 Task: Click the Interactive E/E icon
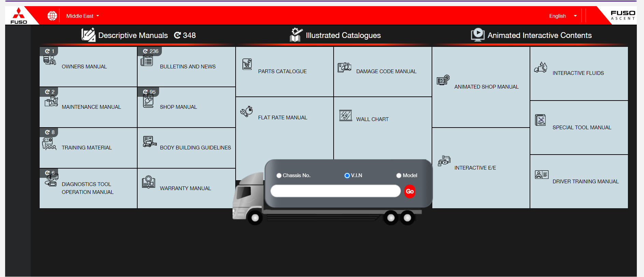pos(444,161)
